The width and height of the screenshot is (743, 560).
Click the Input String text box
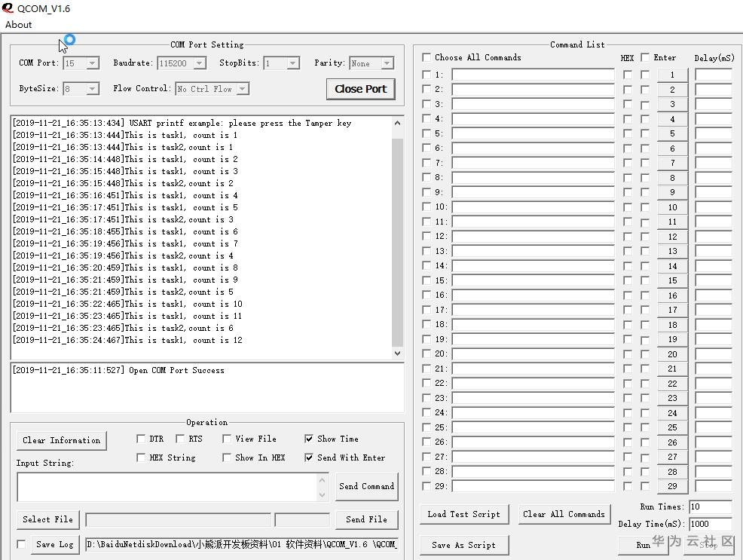167,487
